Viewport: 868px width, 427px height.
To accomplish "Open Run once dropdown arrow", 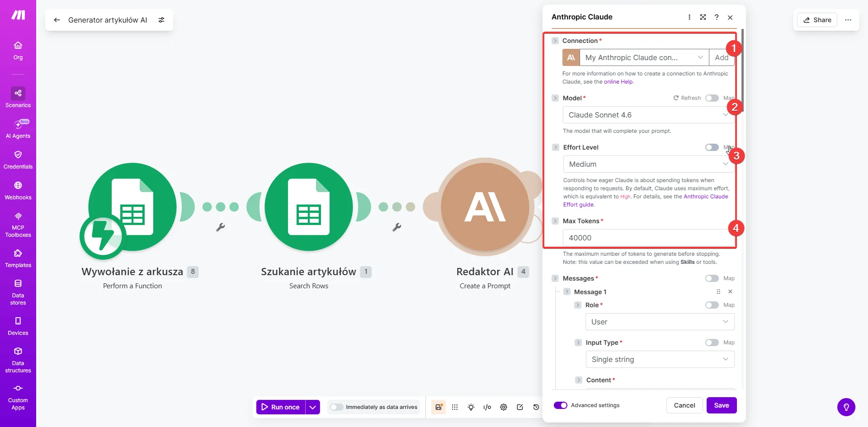I will click(x=312, y=407).
